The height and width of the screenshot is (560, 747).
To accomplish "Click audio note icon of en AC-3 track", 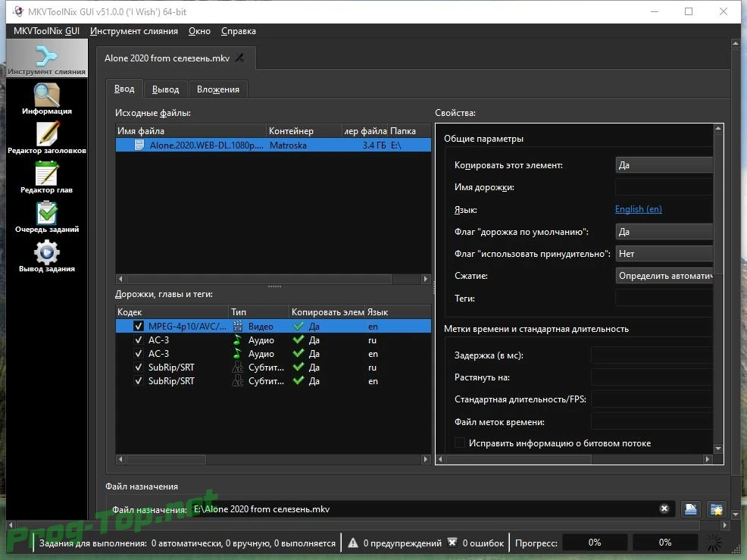I will [237, 354].
